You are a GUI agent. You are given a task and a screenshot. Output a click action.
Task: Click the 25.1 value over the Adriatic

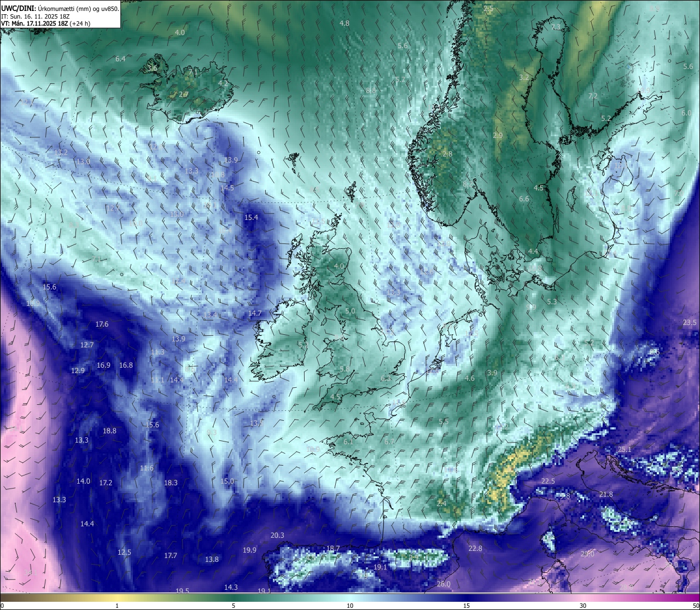point(624,449)
